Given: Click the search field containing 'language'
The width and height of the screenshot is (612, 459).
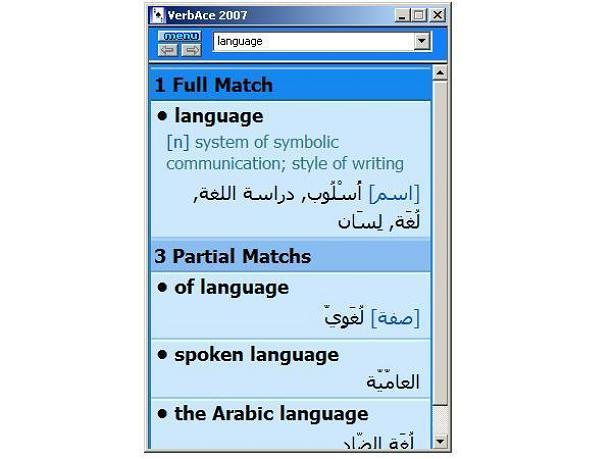Looking at the screenshot, I should pyautogui.click(x=312, y=41).
